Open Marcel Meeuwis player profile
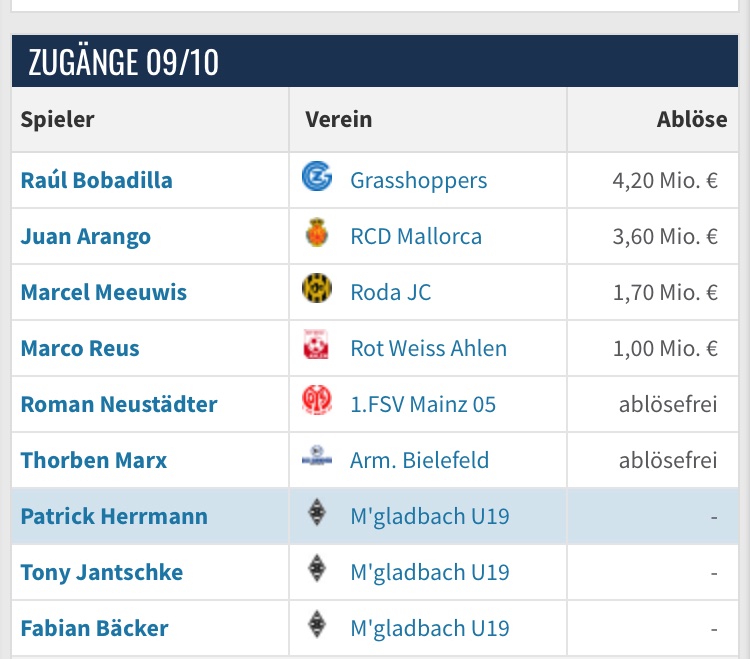 [104, 292]
